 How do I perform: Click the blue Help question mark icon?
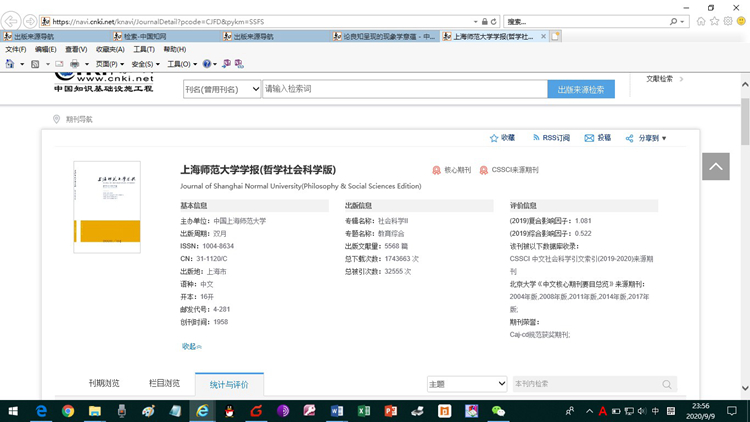pos(207,64)
